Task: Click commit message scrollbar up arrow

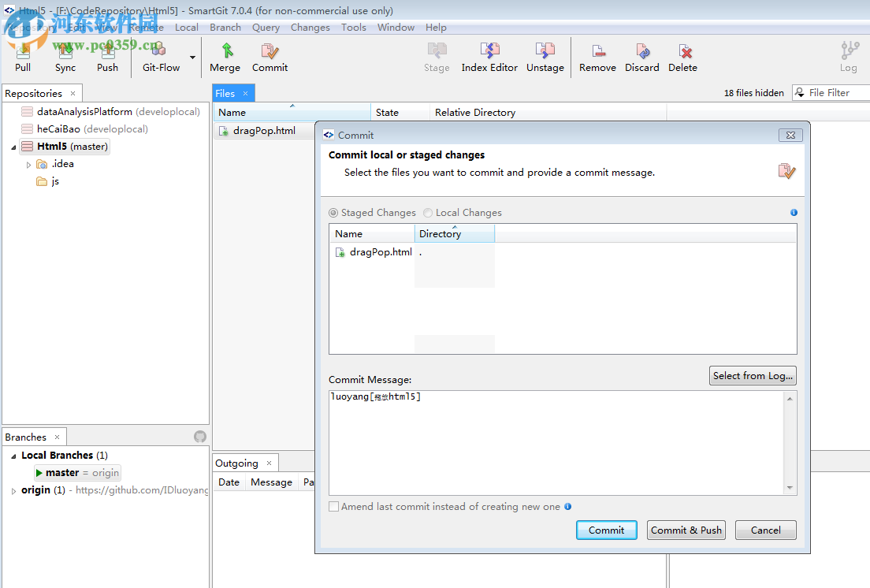Action: [x=790, y=398]
